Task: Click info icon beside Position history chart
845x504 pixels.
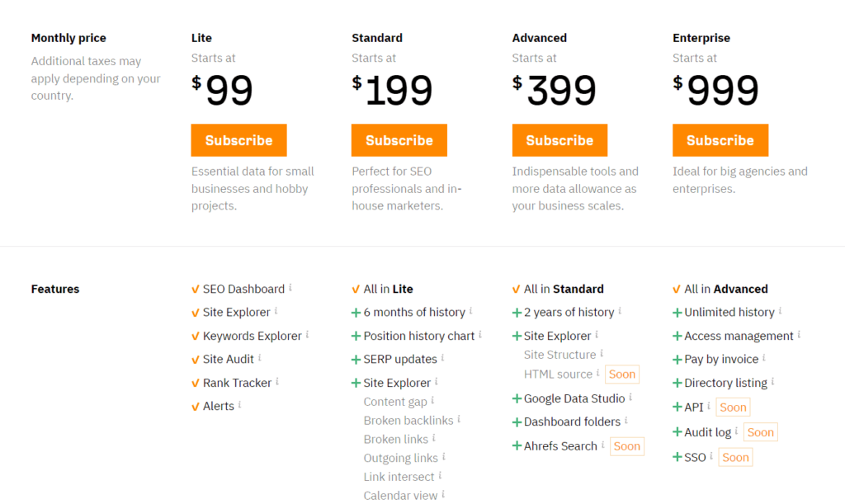Action: (480, 335)
